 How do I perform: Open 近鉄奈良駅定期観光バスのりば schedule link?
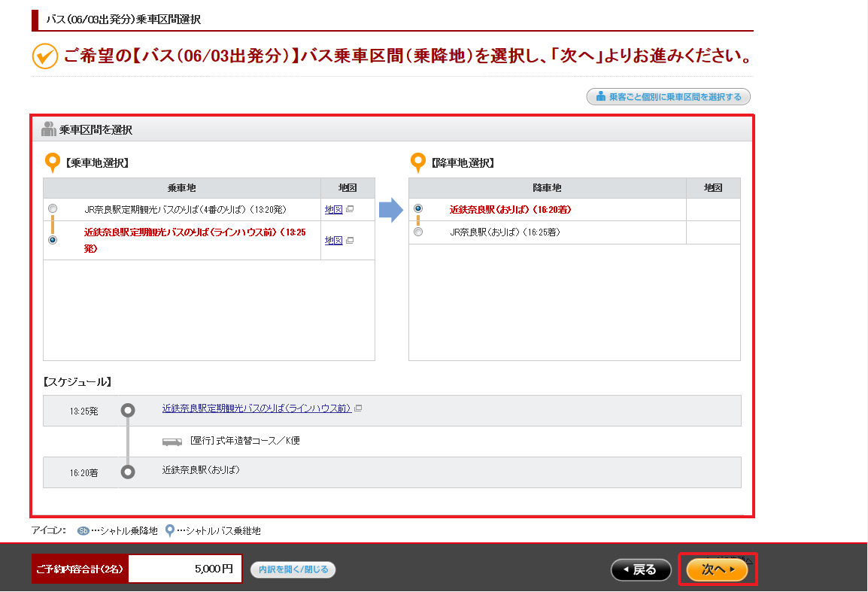click(x=256, y=408)
